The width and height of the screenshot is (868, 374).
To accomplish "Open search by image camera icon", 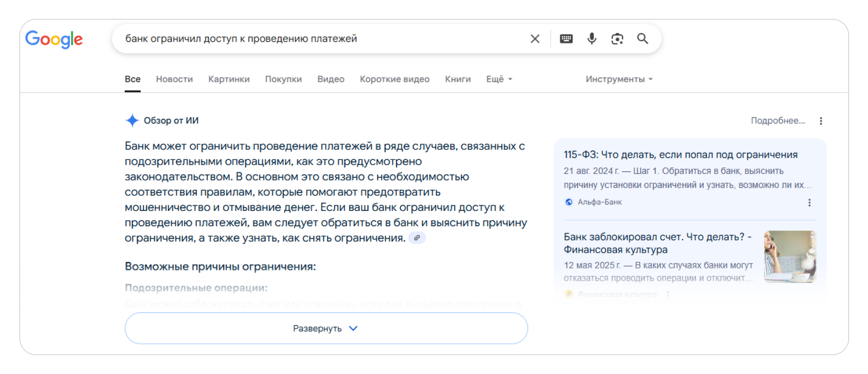I will [617, 38].
